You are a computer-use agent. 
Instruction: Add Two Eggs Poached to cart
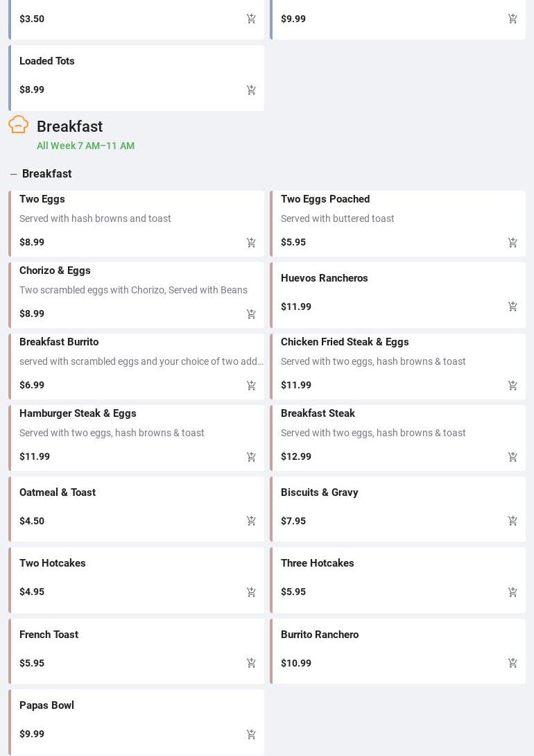coord(513,243)
